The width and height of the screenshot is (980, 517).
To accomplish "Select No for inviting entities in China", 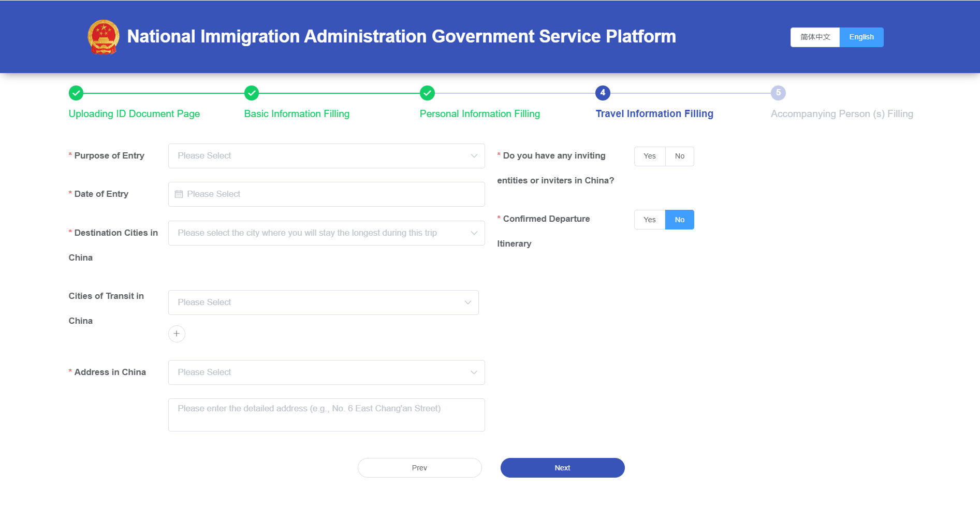I will [x=679, y=156].
